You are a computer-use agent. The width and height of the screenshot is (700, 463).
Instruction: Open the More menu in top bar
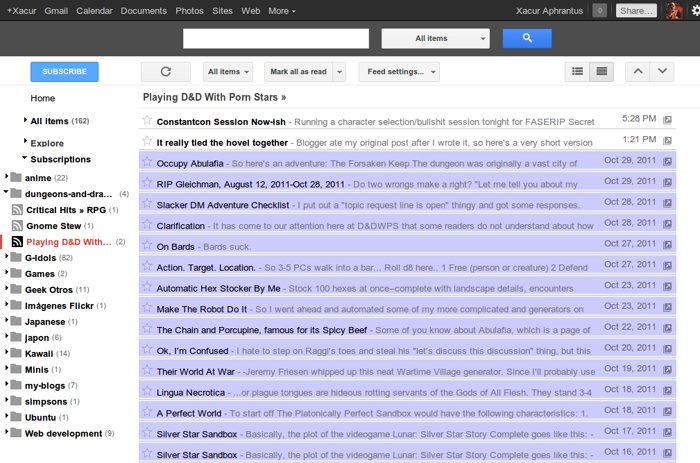282,11
